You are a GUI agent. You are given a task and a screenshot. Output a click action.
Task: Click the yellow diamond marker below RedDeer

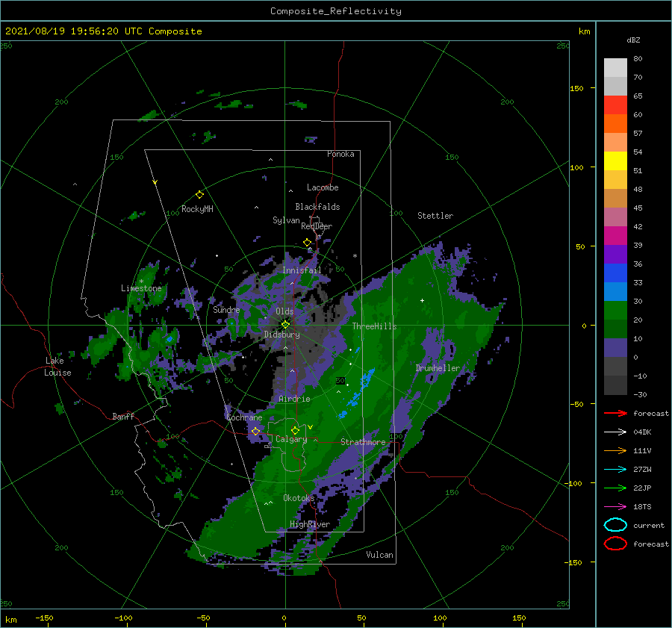click(307, 243)
